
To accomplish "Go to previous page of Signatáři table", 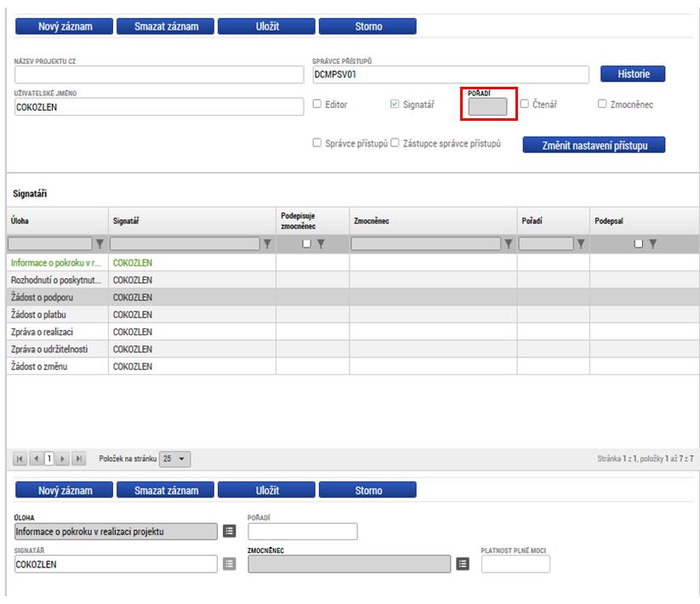I will (37, 459).
